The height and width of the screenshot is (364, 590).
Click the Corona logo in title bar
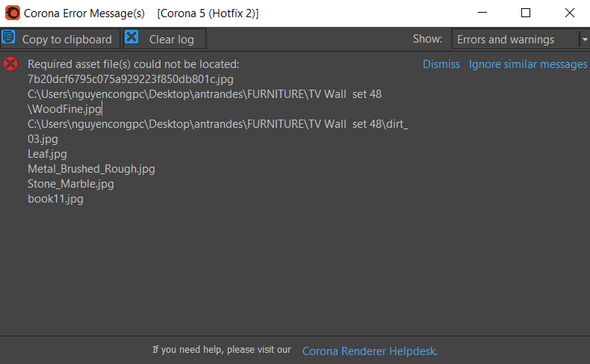tap(12, 13)
